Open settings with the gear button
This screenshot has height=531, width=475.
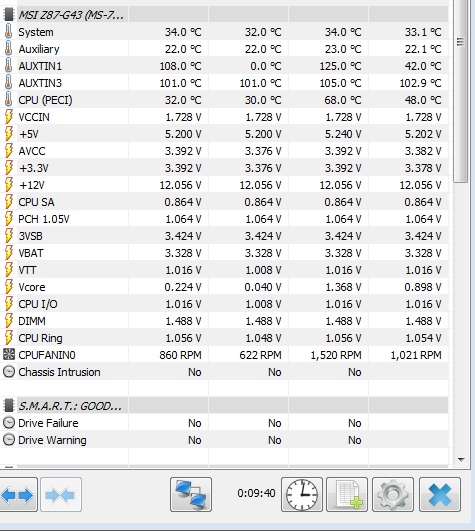tap(393, 495)
